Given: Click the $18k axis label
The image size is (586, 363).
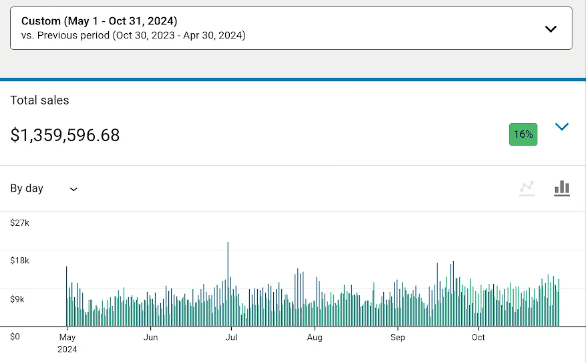Looking at the screenshot, I should click(19, 260).
